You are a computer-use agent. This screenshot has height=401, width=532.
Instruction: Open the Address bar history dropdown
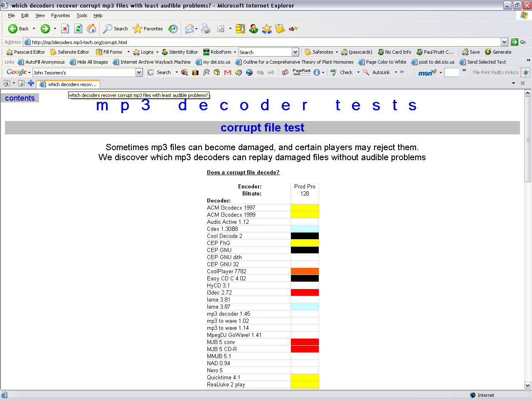click(x=504, y=42)
